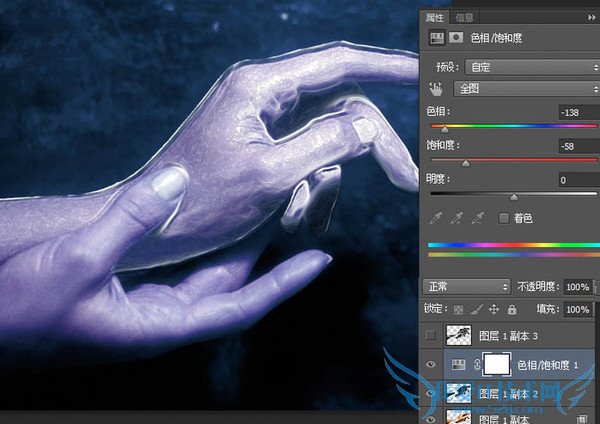The width and height of the screenshot is (600, 424).
Task: Enable the 着色 (Colorize) checkbox
Action: (503, 217)
